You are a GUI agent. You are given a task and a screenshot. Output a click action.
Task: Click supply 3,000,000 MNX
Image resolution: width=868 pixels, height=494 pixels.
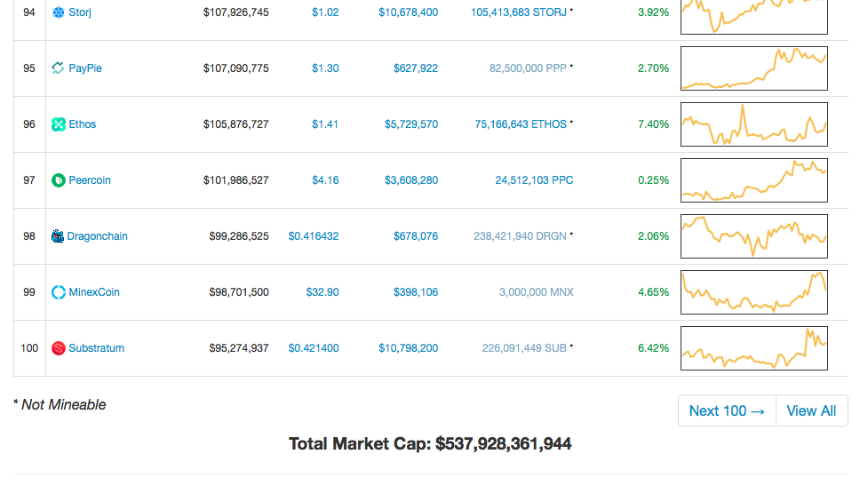coord(537,291)
